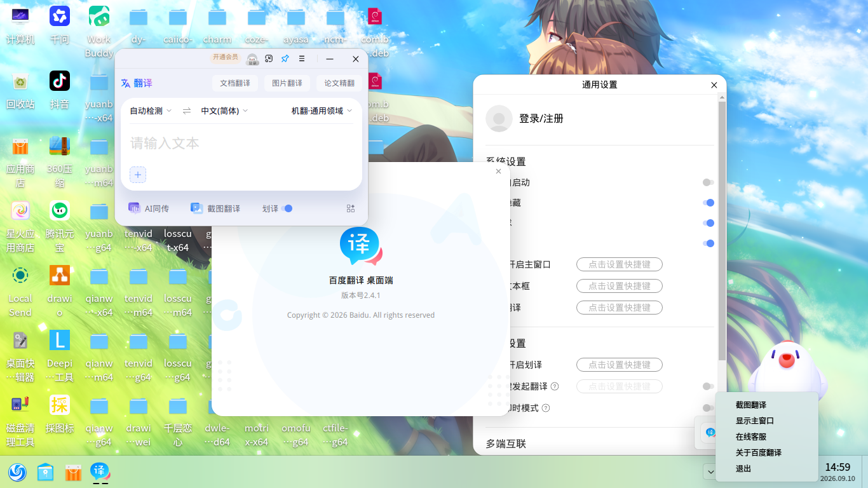Toggle the switch just above the 开启主窗口 row
The image size is (868, 488).
point(708,243)
